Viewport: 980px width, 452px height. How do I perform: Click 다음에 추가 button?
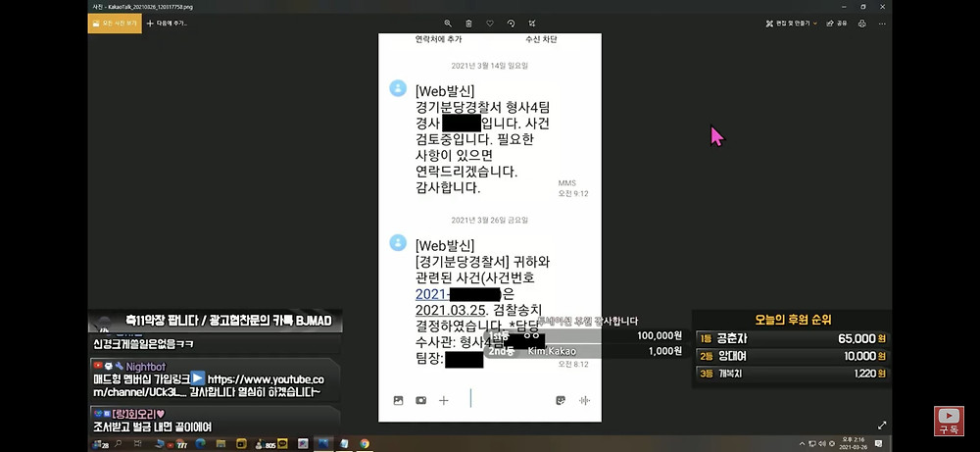point(167,24)
